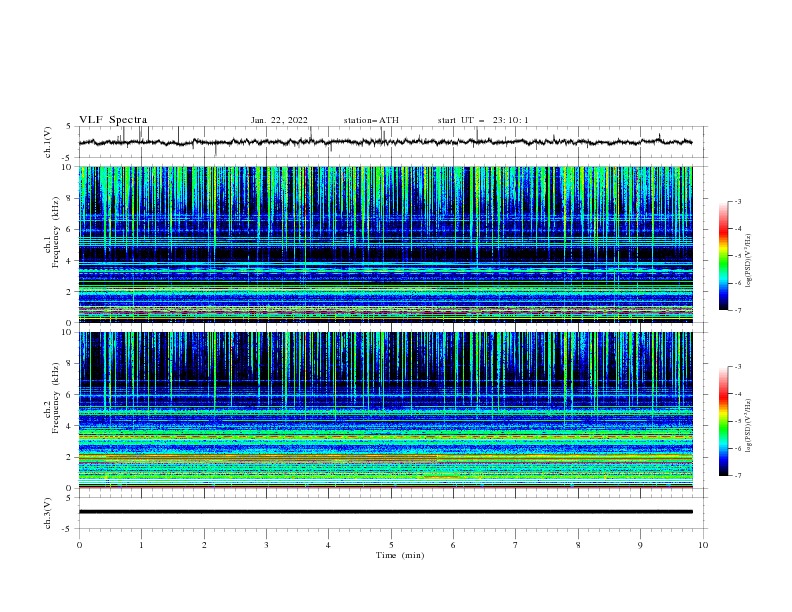Click time axis tick label "5"
The width and height of the screenshot is (792, 612).
[391, 545]
